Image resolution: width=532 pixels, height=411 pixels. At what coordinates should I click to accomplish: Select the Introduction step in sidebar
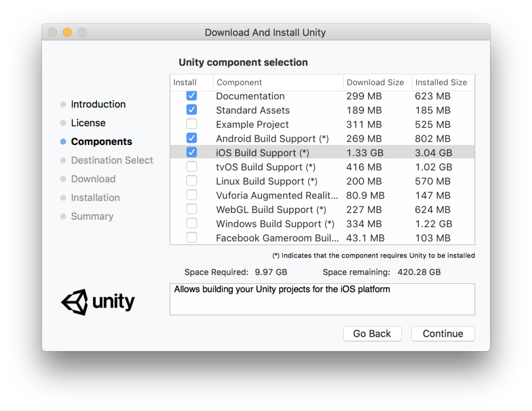[x=98, y=104]
